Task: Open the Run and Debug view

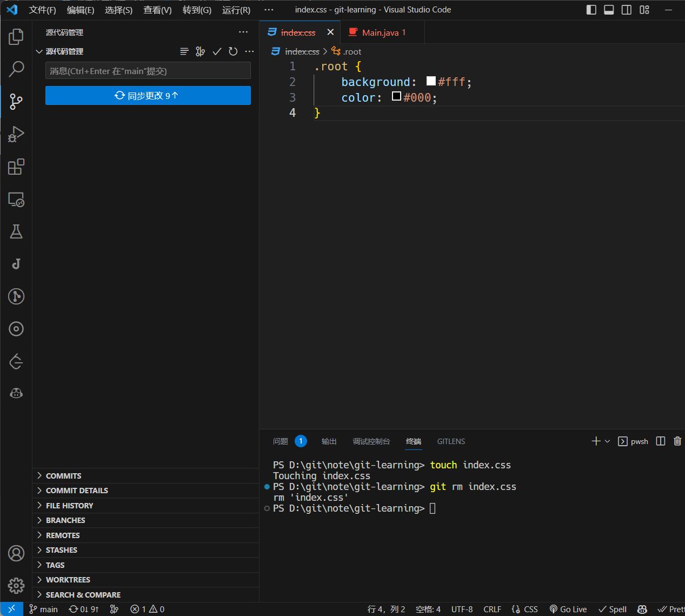Action: (16, 134)
